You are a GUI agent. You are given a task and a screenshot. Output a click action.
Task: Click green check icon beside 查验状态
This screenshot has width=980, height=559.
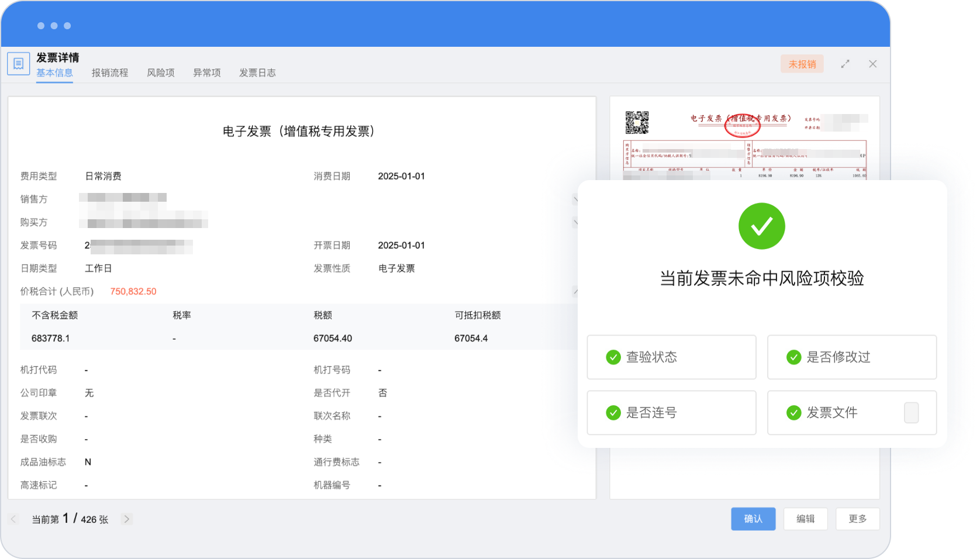613,357
